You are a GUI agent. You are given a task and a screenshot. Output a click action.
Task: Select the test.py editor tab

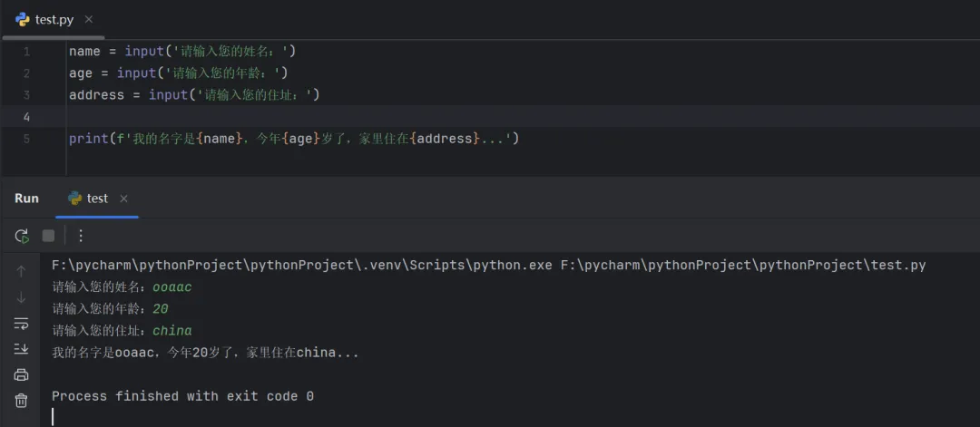(54, 19)
